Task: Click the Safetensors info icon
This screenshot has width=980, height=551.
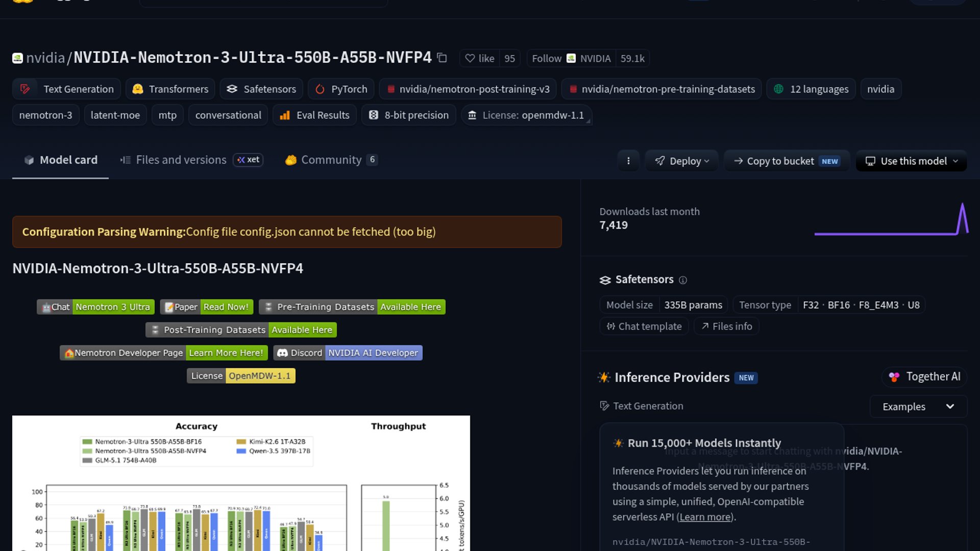Action: pyautogui.click(x=683, y=280)
